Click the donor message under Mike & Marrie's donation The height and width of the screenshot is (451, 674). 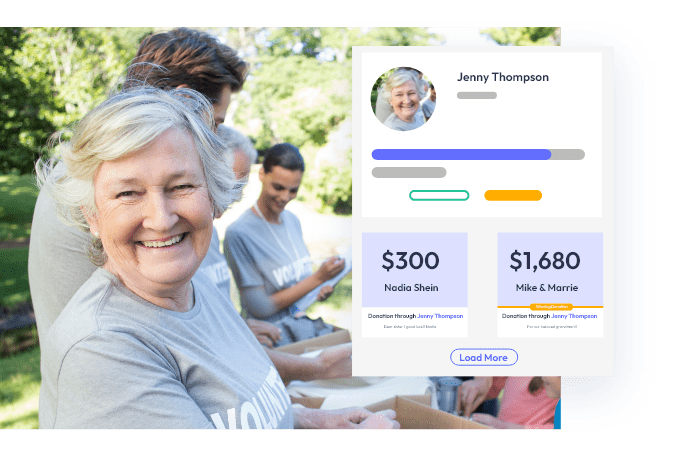(551, 327)
